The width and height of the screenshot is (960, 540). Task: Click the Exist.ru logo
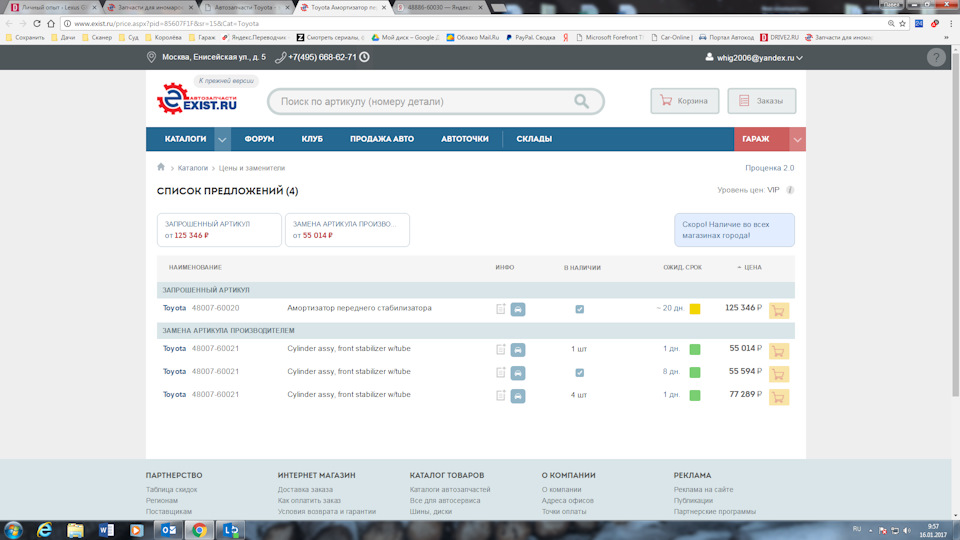point(197,99)
